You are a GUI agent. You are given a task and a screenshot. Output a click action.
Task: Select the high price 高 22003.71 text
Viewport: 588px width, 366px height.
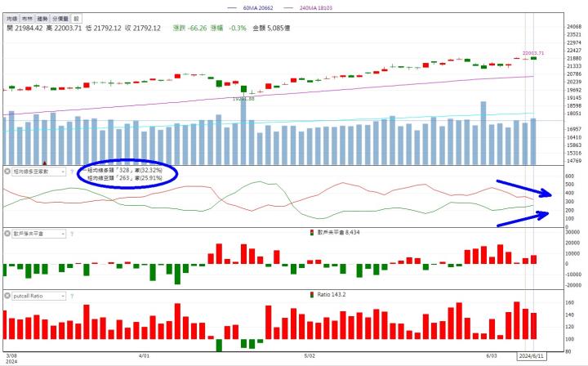click(64, 28)
